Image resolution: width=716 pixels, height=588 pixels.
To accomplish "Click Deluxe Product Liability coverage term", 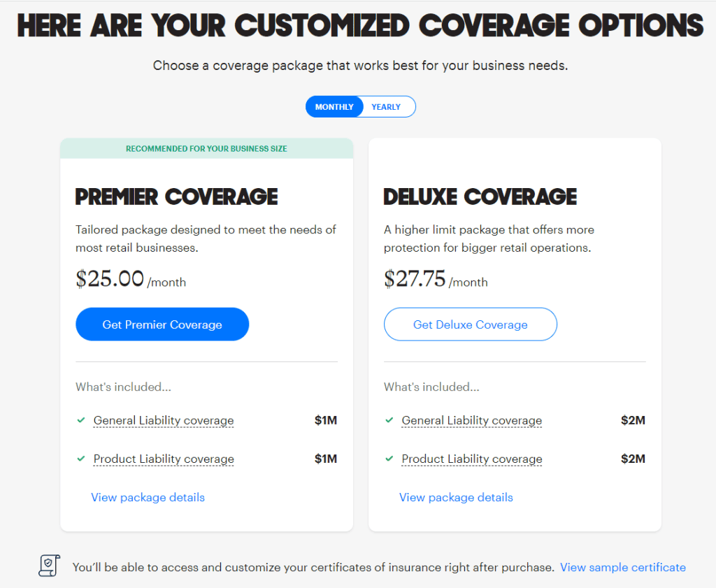I will click(472, 459).
